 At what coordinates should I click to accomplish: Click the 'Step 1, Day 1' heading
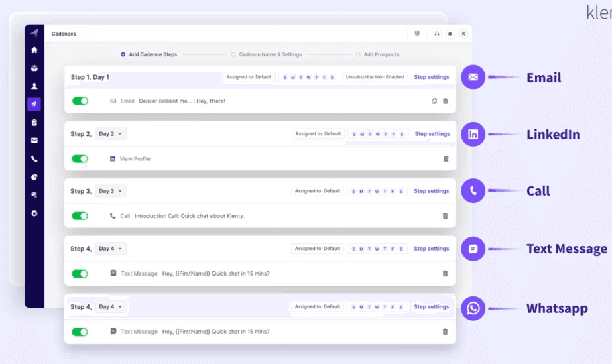coord(90,77)
